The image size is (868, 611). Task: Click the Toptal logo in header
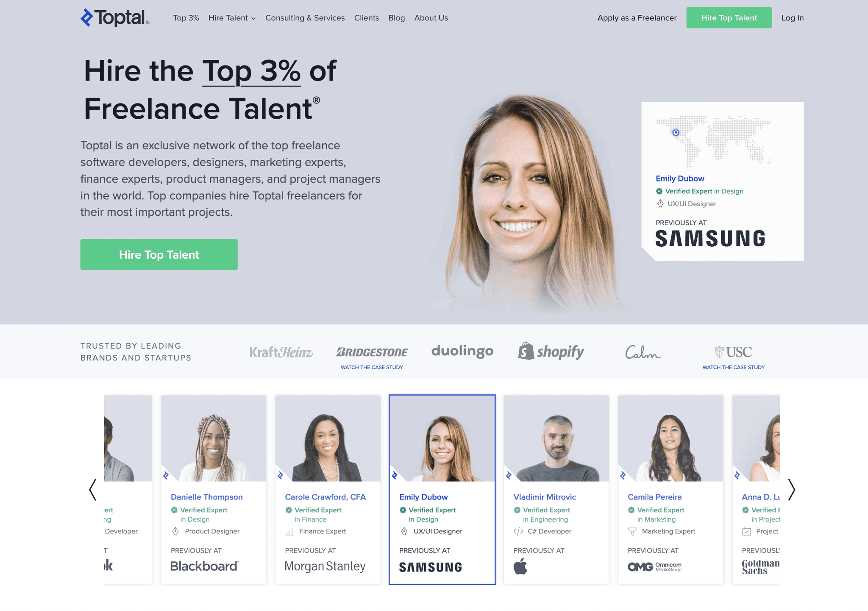[x=115, y=17]
